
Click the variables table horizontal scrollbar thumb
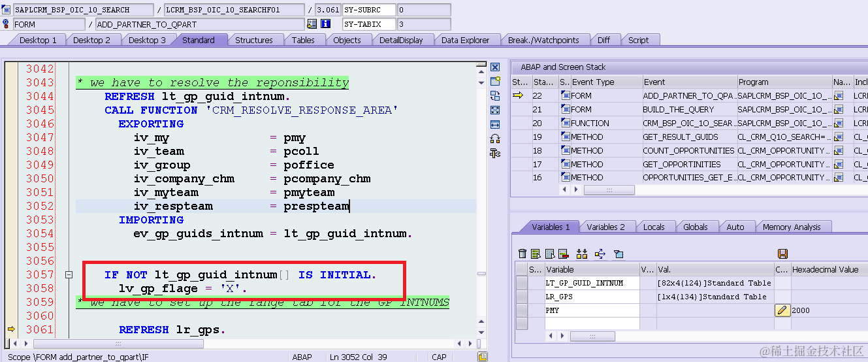(x=592, y=336)
